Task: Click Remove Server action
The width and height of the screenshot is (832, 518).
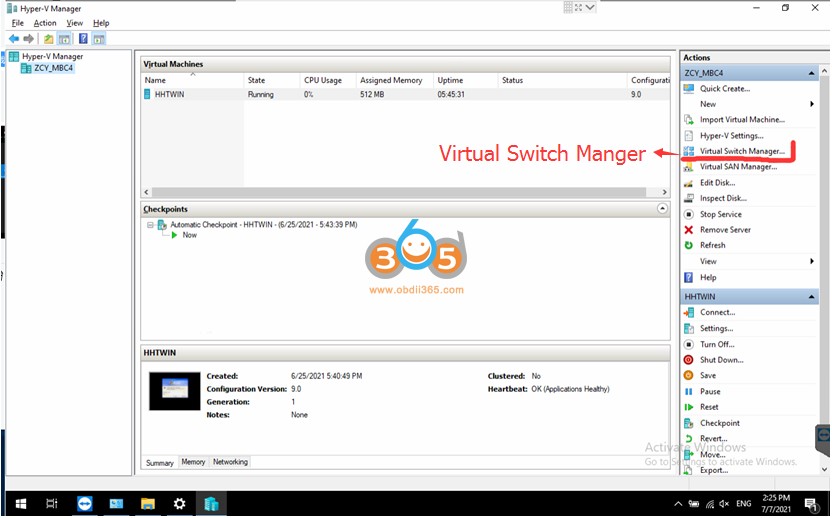Action: click(725, 230)
